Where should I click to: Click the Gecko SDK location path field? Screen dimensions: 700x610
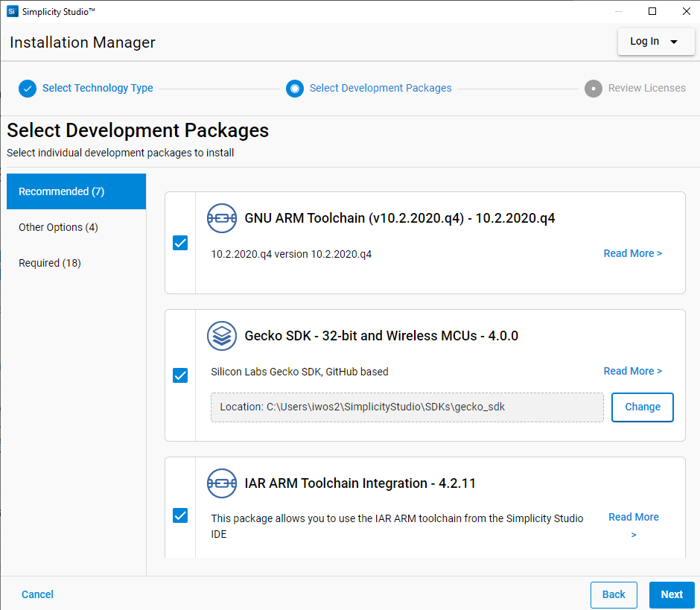point(407,407)
